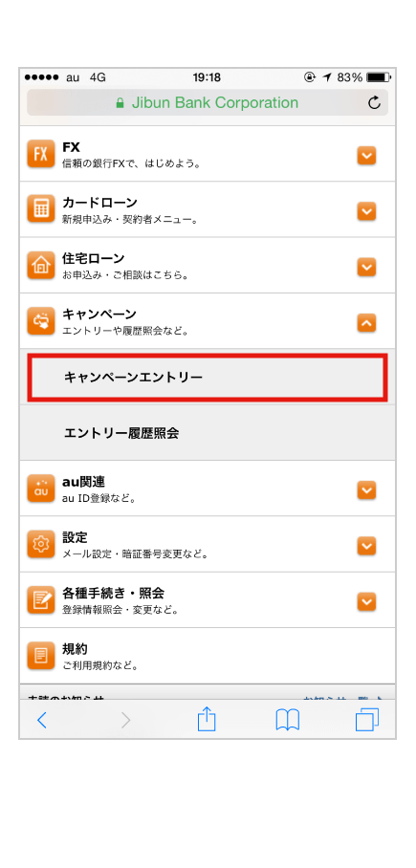Expand the カードローン section chevron
This screenshot has width=416, height=868.
coord(366,211)
